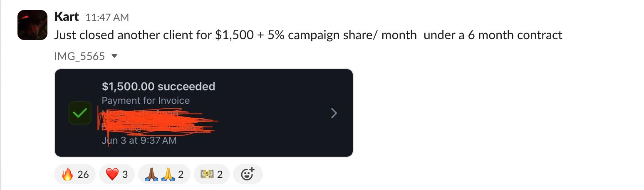Click the IMG_5565 file name

(x=79, y=56)
